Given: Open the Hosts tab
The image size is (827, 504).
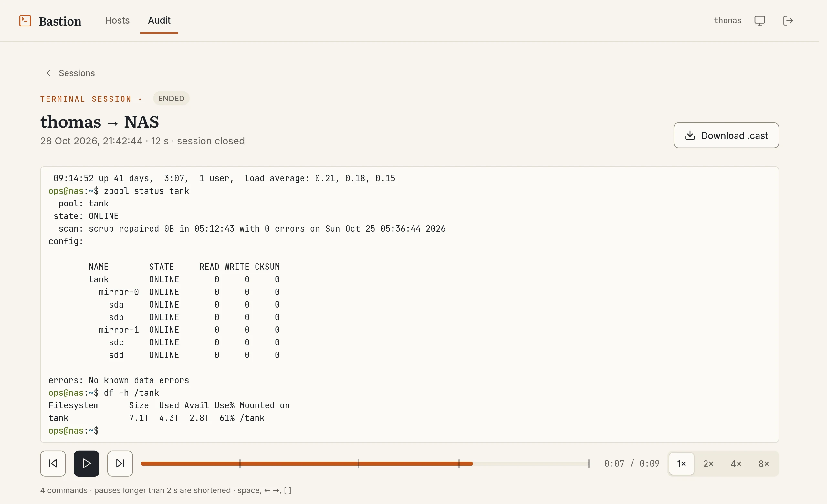Looking at the screenshot, I should [x=117, y=20].
